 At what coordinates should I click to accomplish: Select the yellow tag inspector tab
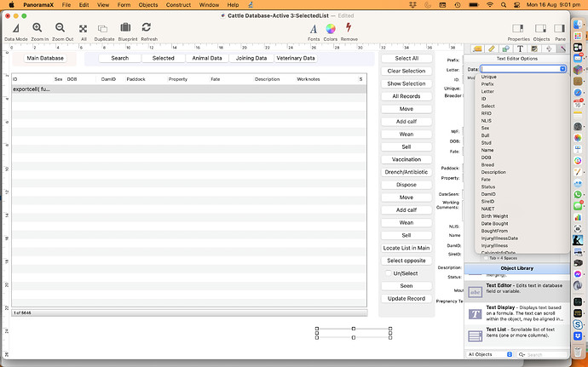[x=477, y=49]
